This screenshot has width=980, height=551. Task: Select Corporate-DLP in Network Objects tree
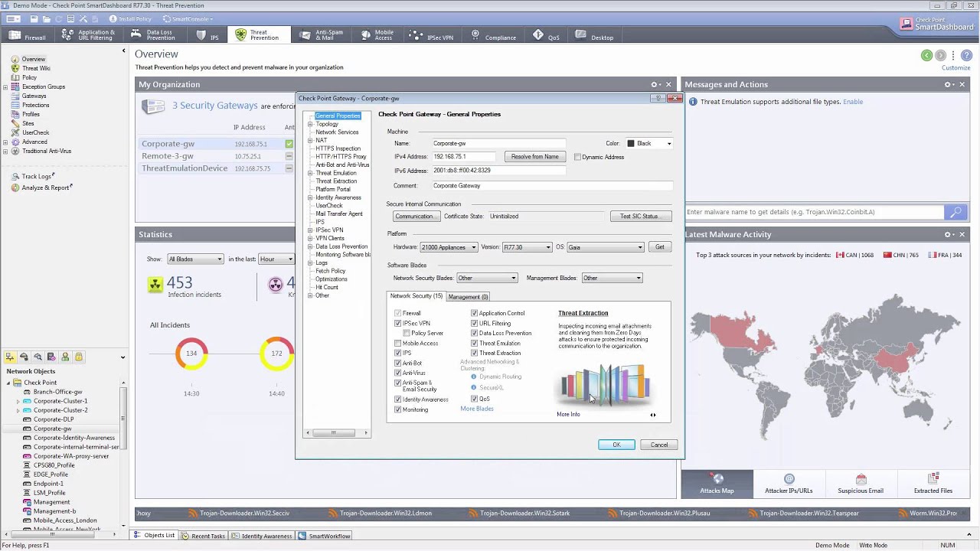(x=54, y=419)
